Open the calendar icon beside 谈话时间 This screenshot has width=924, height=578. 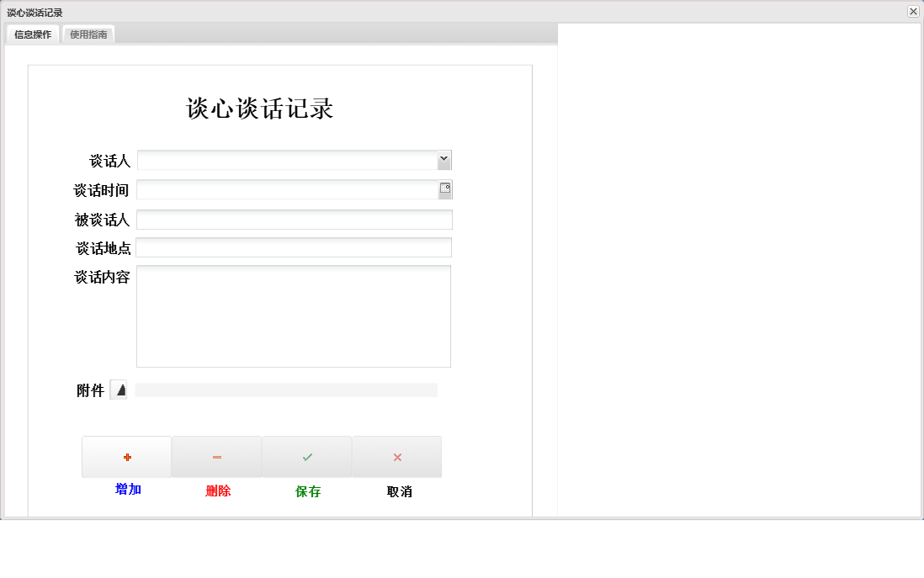(x=444, y=188)
